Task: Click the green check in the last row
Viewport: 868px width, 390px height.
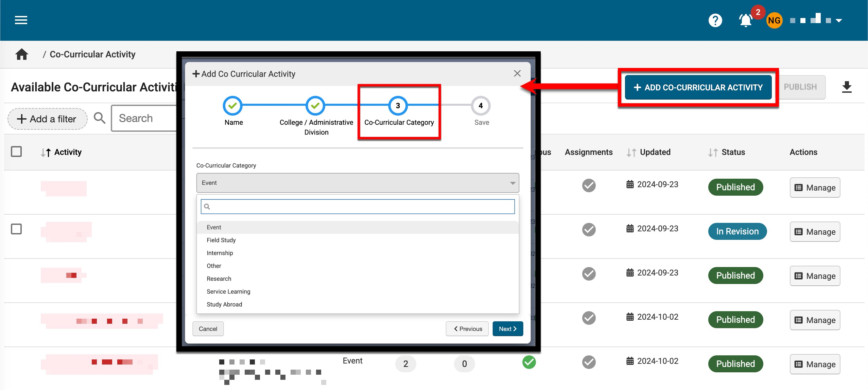Action: point(529,362)
